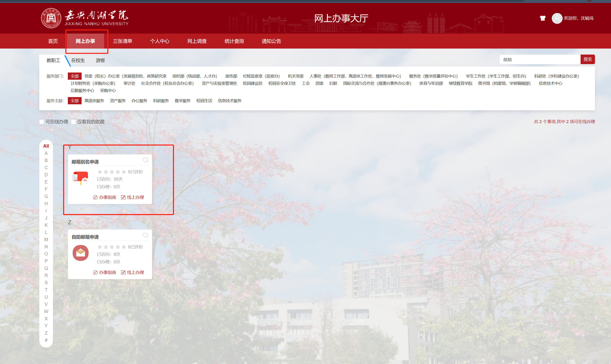The image size is (611, 364).
Task: Select All in the alphabet index
Action: pyautogui.click(x=46, y=146)
